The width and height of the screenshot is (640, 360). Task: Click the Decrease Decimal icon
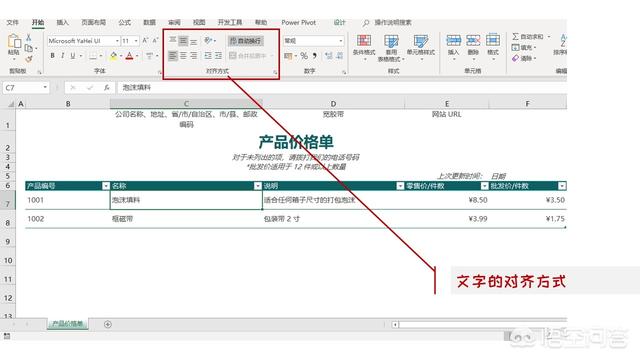(x=339, y=56)
